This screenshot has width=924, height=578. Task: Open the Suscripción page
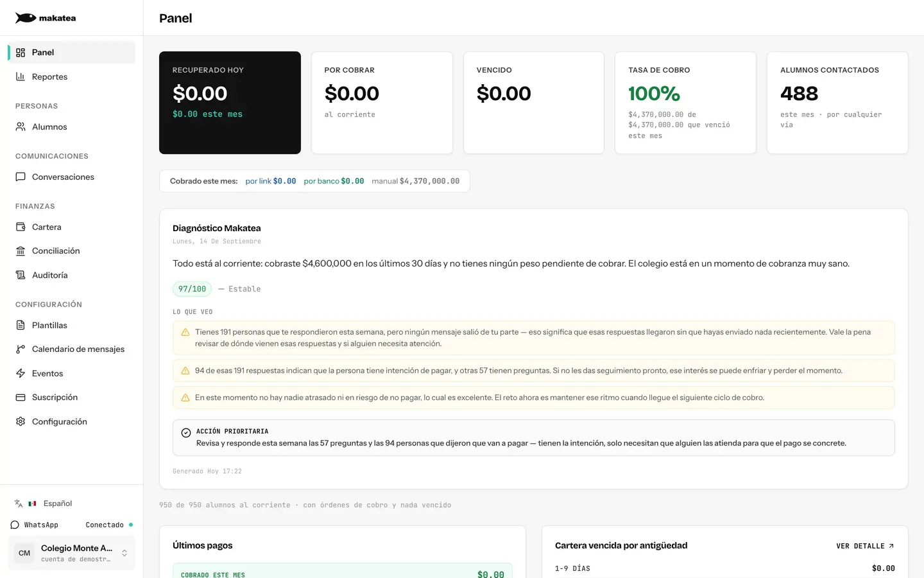pos(72,398)
